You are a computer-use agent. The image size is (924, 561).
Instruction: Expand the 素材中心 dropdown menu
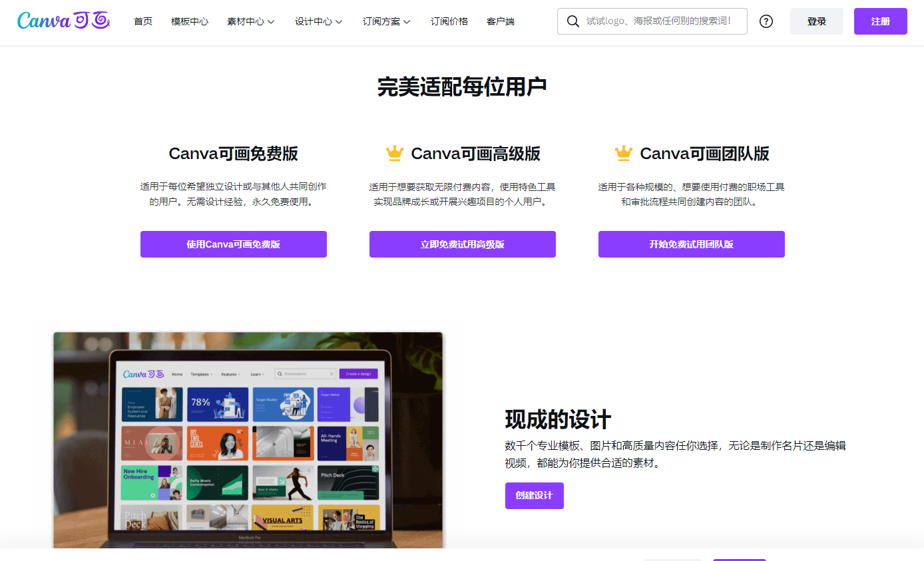pyautogui.click(x=251, y=21)
